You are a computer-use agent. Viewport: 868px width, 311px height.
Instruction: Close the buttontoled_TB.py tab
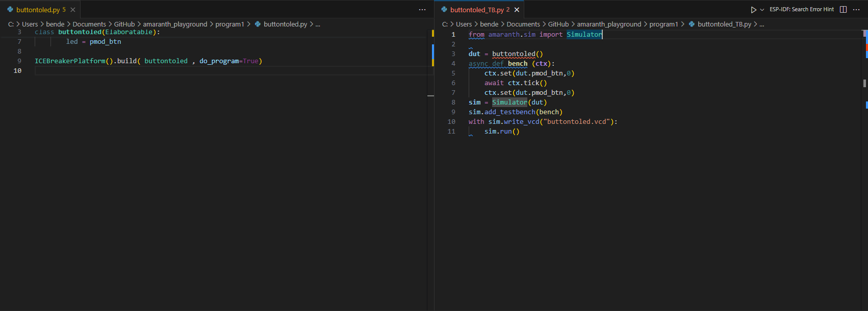(x=517, y=10)
